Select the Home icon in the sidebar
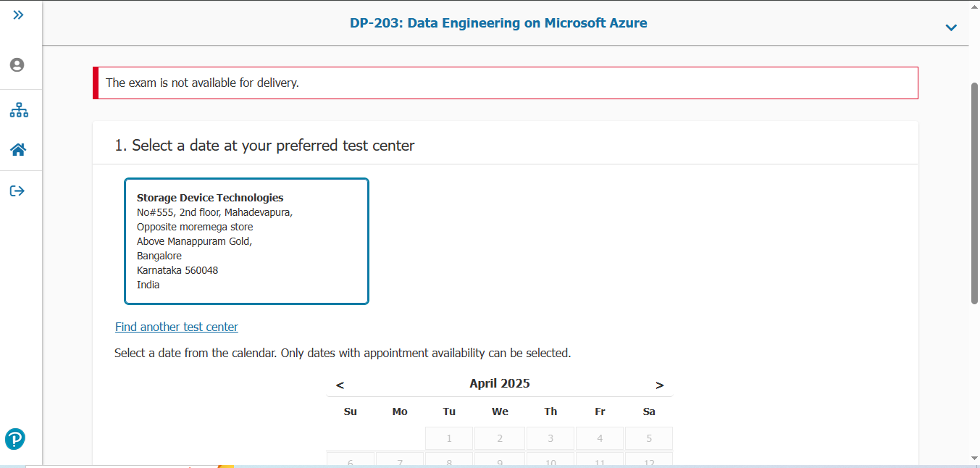980x468 pixels. pyautogui.click(x=18, y=150)
